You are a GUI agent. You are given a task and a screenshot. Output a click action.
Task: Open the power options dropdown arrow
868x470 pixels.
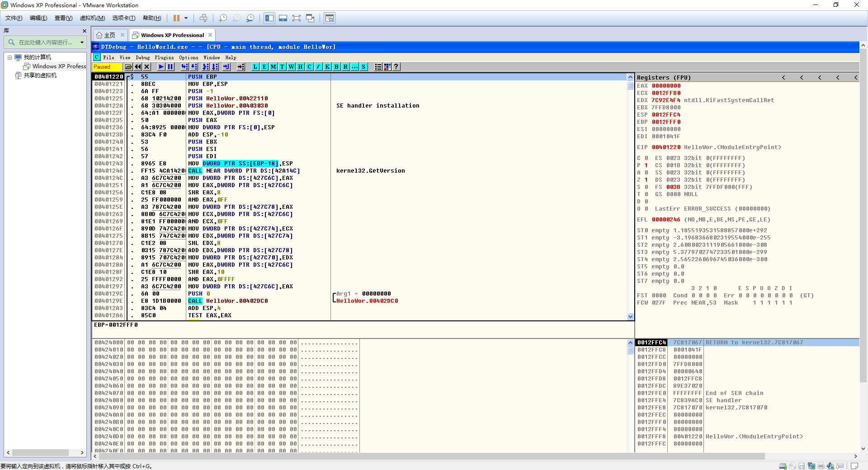tap(186, 18)
